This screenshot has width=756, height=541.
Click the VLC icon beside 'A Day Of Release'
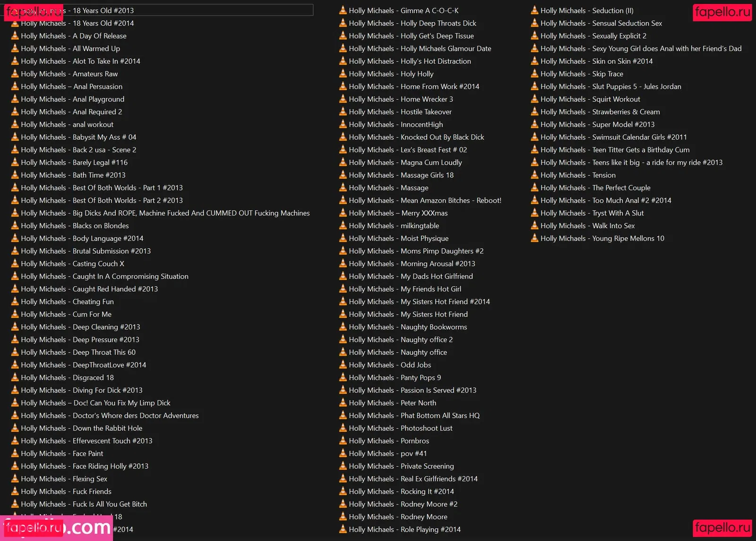click(15, 35)
